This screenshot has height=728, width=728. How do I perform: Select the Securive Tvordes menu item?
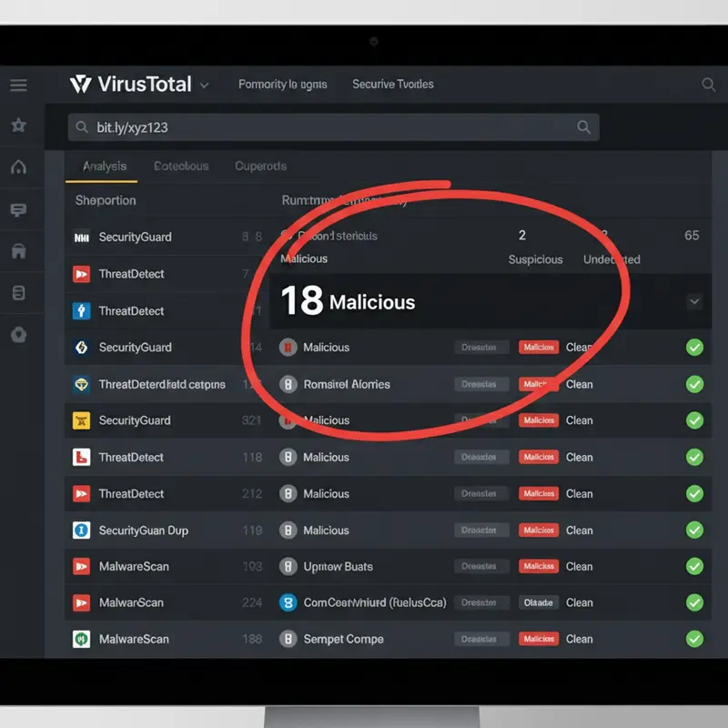tap(393, 84)
